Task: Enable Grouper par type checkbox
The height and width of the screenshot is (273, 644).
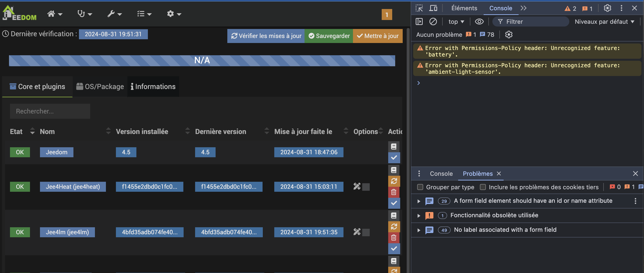Action: [x=420, y=187]
